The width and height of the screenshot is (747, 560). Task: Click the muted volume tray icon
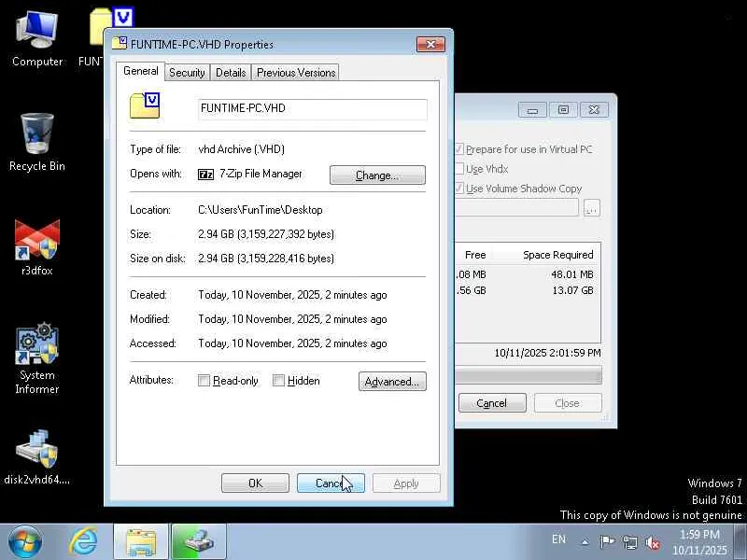653,542
